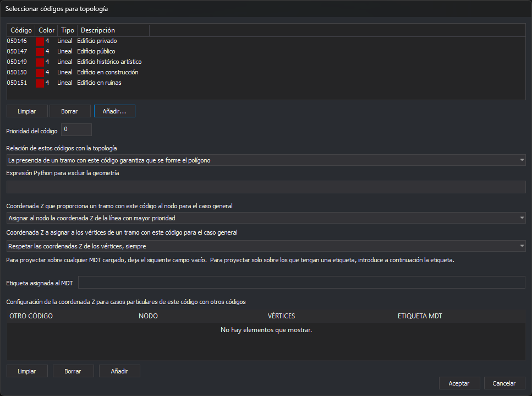Open the 'Respetar las coordenadas Z de los vértices' dropdown

266,246
